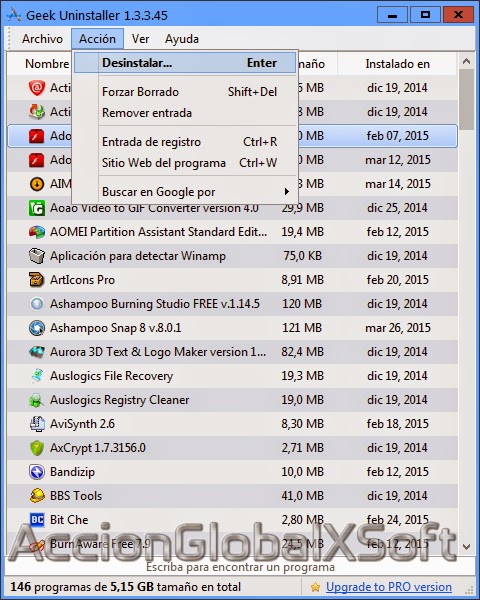Viewport: 480px width, 600px height.
Task: Click the 121 MB size cell
Action: pos(302,328)
